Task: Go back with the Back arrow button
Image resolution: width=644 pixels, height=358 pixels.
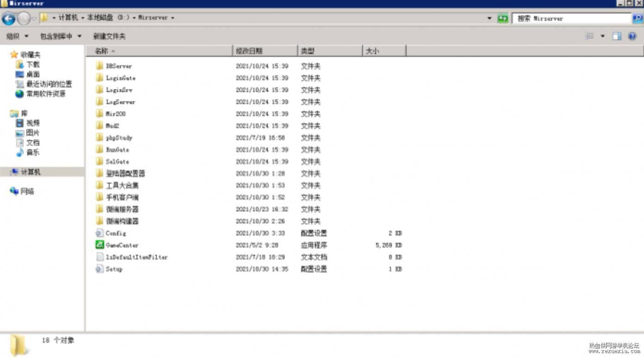Action: [9, 19]
